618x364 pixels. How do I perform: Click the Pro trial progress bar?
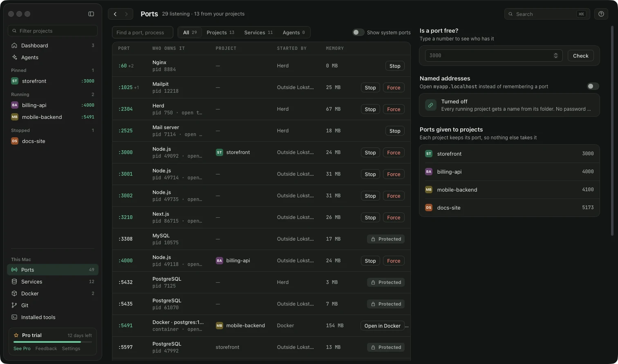pyautogui.click(x=53, y=342)
